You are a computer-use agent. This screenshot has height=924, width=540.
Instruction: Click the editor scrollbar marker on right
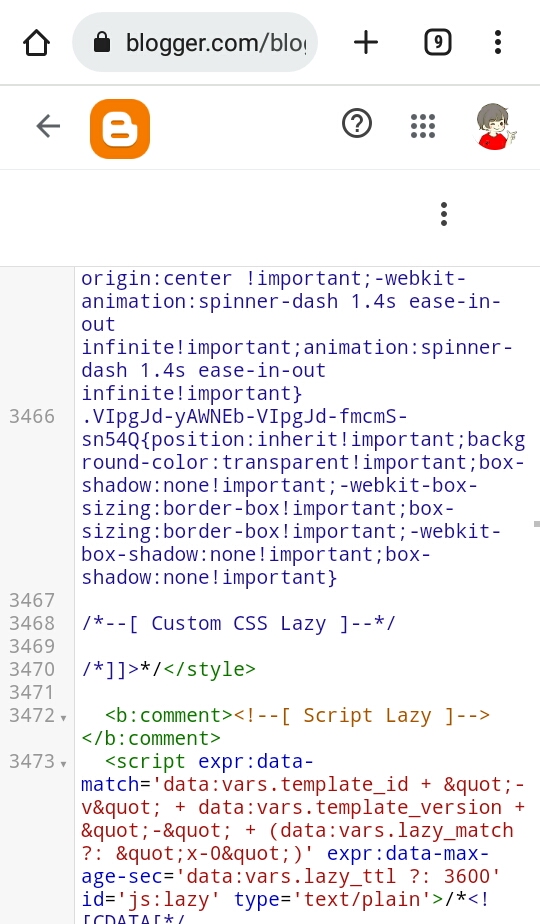pyautogui.click(x=536, y=523)
